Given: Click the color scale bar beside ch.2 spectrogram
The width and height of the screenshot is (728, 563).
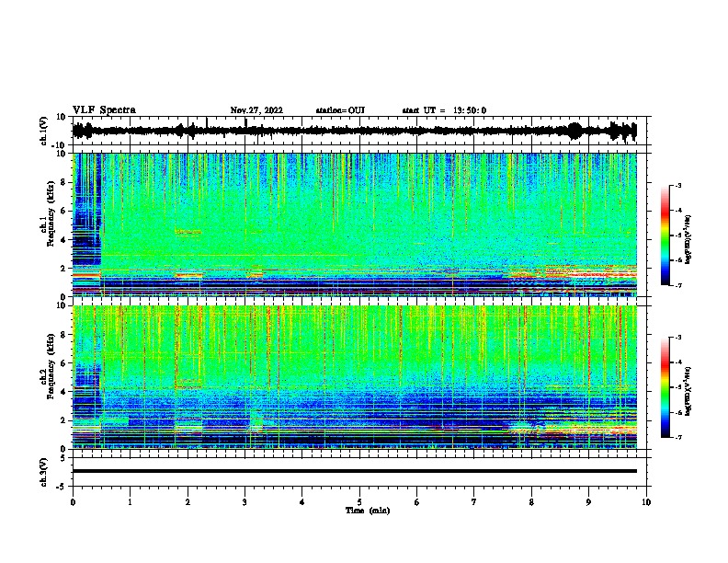Looking at the screenshot, I should (665, 387).
